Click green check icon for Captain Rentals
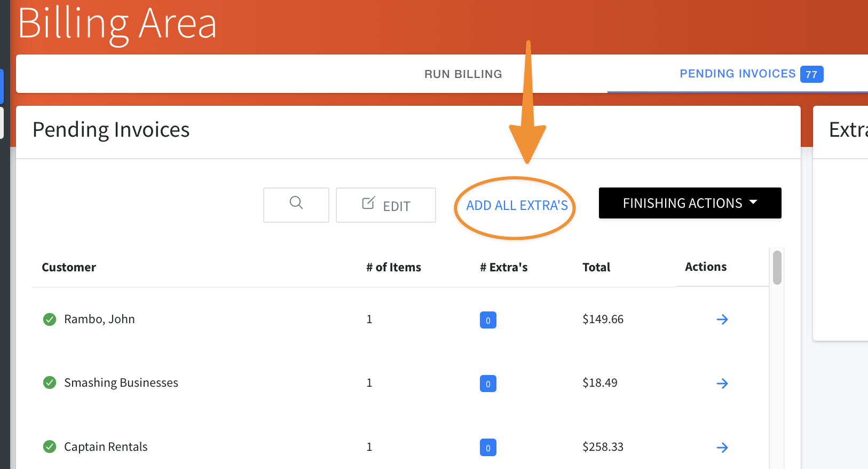This screenshot has height=469, width=868. tap(50, 447)
